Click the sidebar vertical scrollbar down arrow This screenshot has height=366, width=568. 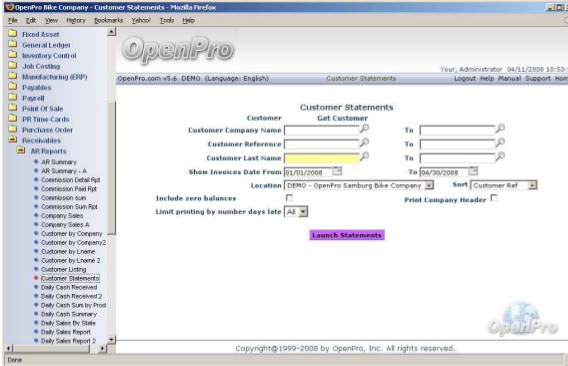[111, 340]
